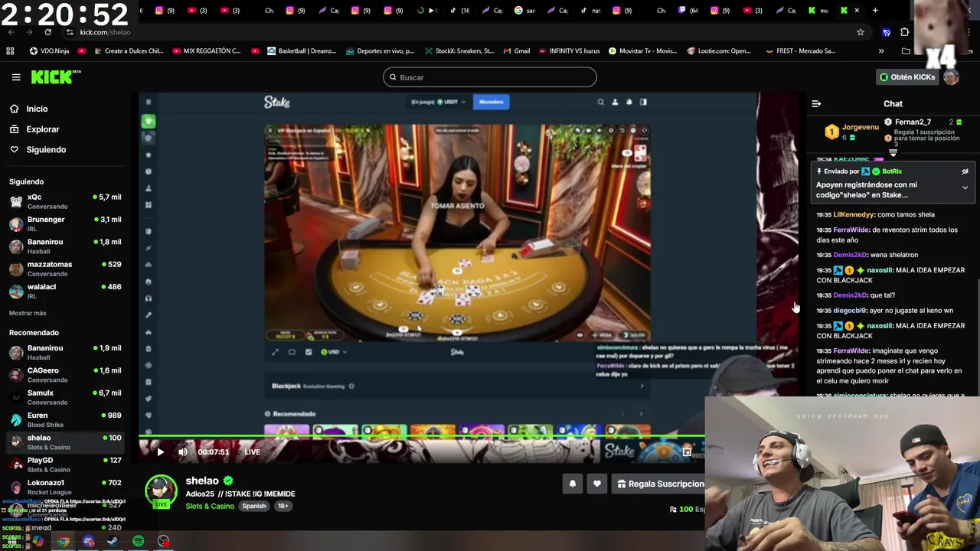Click LilKennedyy username in chat
980x551 pixels.
(x=854, y=215)
